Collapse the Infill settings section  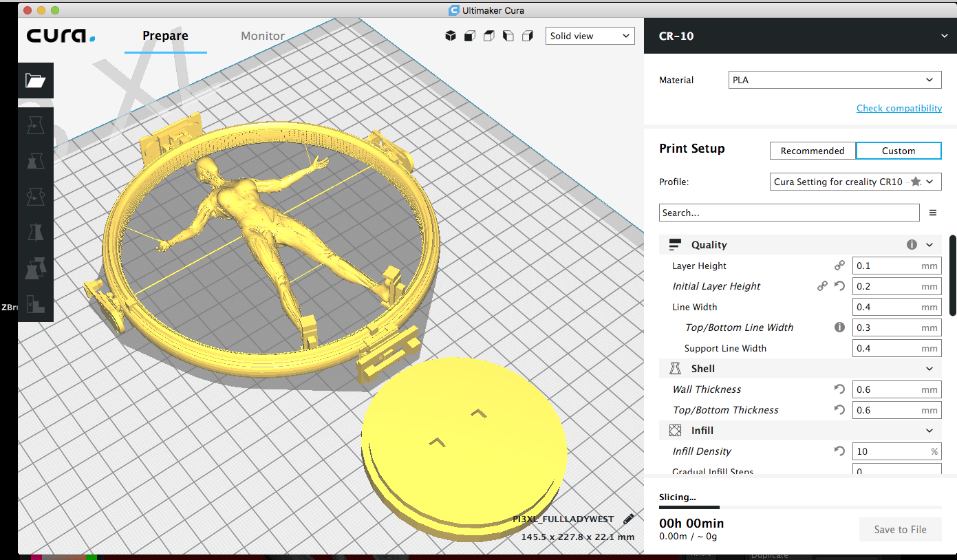(929, 431)
